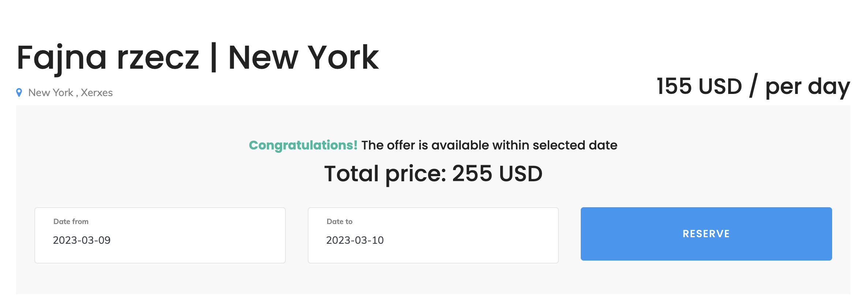Select the 2023-03-10 date value
This screenshot has height=307, width=868.
tap(355, 240)
